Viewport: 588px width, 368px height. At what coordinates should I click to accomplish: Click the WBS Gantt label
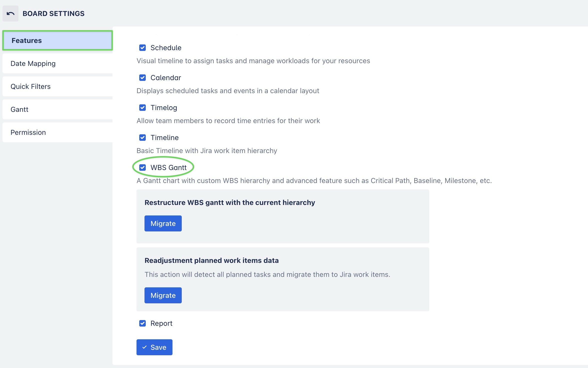click(x=168, y=168)
